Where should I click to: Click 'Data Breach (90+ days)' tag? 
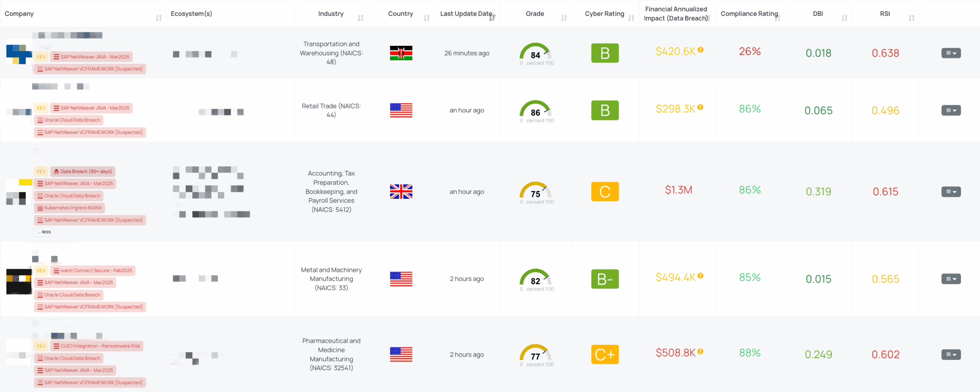(x=83, y=172)
